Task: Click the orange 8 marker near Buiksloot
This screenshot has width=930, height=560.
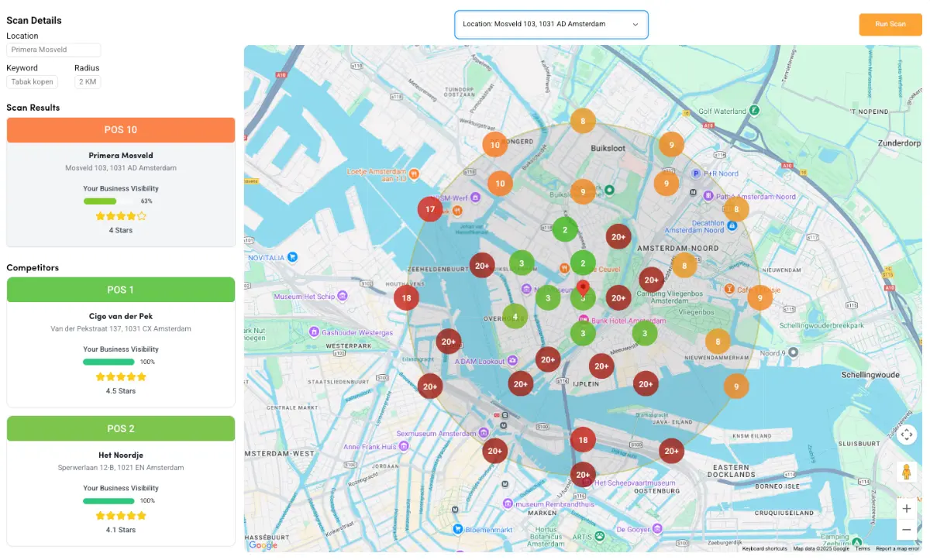Action: point(583,121)
